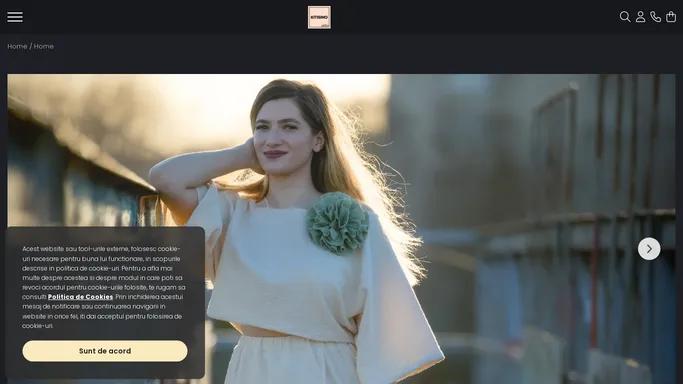Click the second Home breadcrumb
683x384 pixels.
point(44,46)
